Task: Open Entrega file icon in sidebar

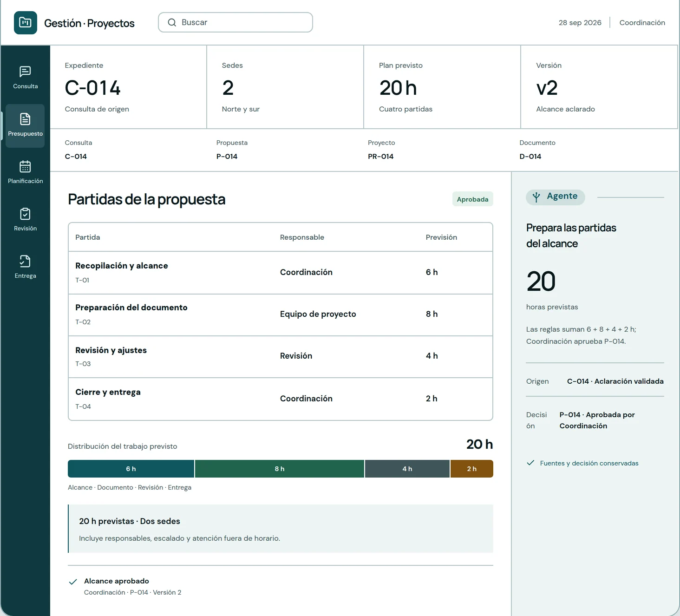Action: [25, 261]
